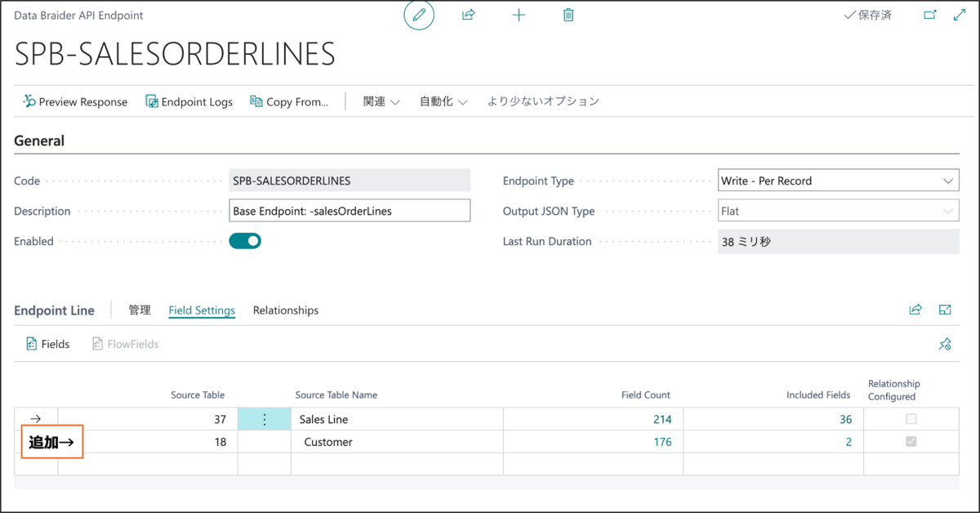
Task: Click the Source Table Name column header
Action: [x=336, y=395]
